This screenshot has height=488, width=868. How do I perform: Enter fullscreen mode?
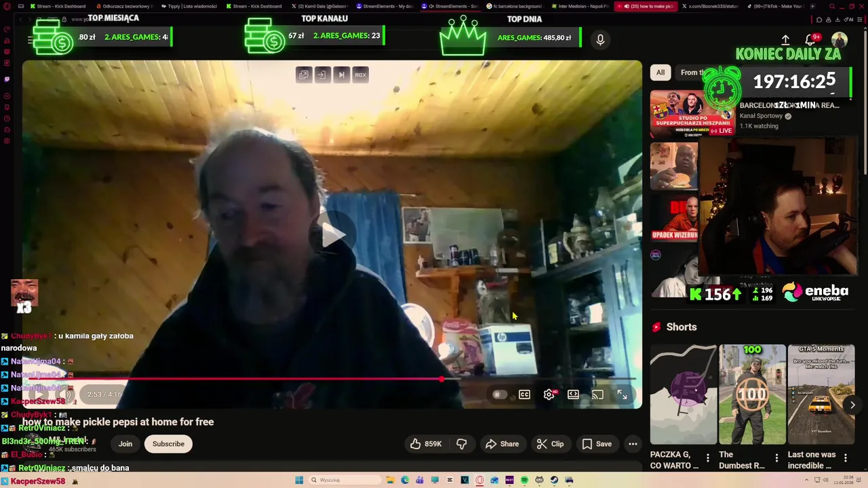tap(622, 394)
